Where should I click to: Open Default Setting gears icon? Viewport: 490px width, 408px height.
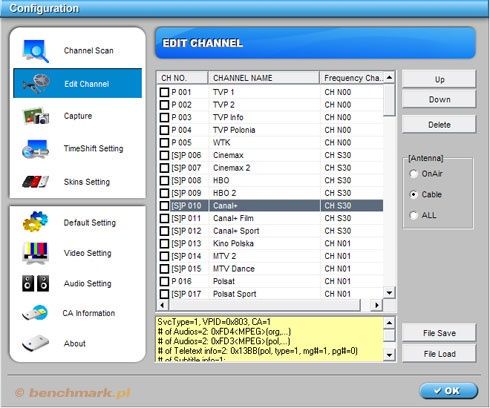coord(35,222)
